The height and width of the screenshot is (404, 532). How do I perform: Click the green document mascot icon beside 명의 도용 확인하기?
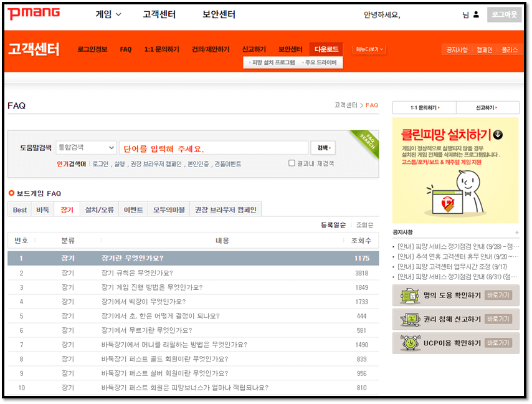(x=409, y=296)
